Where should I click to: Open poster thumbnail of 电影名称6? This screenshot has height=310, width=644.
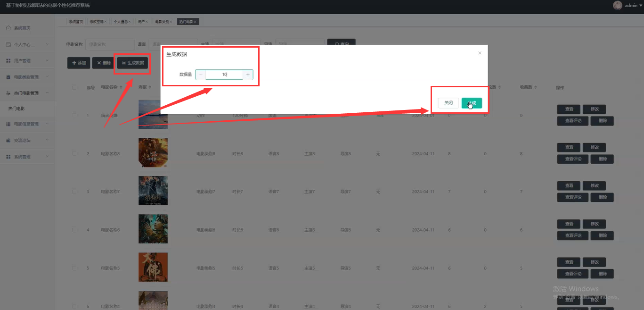153,229
